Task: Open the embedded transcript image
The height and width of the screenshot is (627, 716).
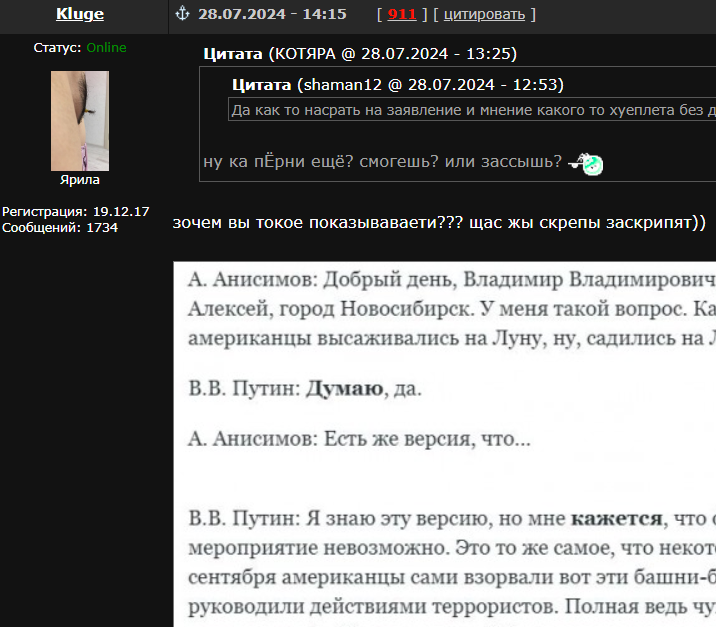Action: click(x=444, y=444)
